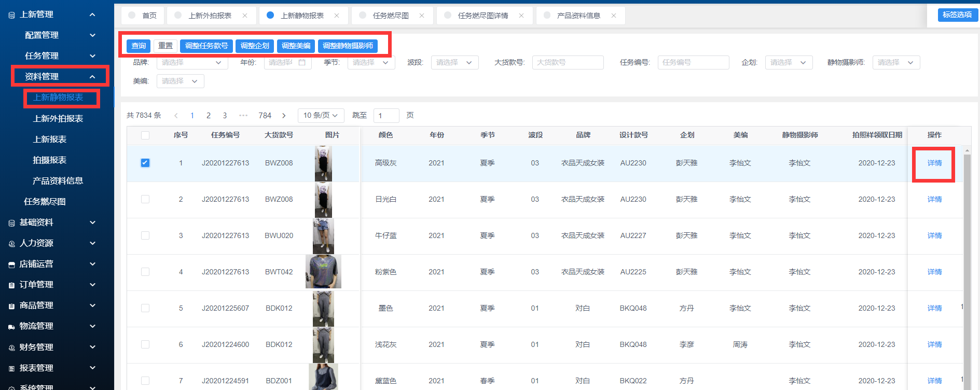The width and height of the screenshot is (980, 390).
Task: Click the previous page arrow in pagination
Action: 176,116
